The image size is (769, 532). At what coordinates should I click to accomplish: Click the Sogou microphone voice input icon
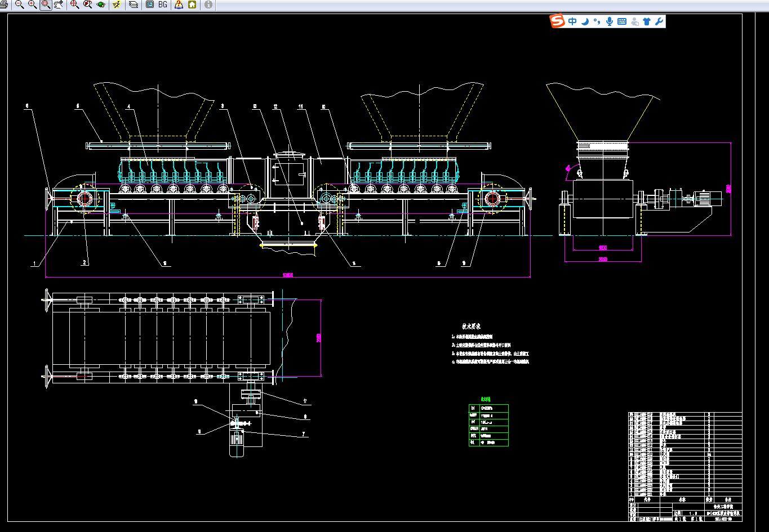click(x=609, y=21)
